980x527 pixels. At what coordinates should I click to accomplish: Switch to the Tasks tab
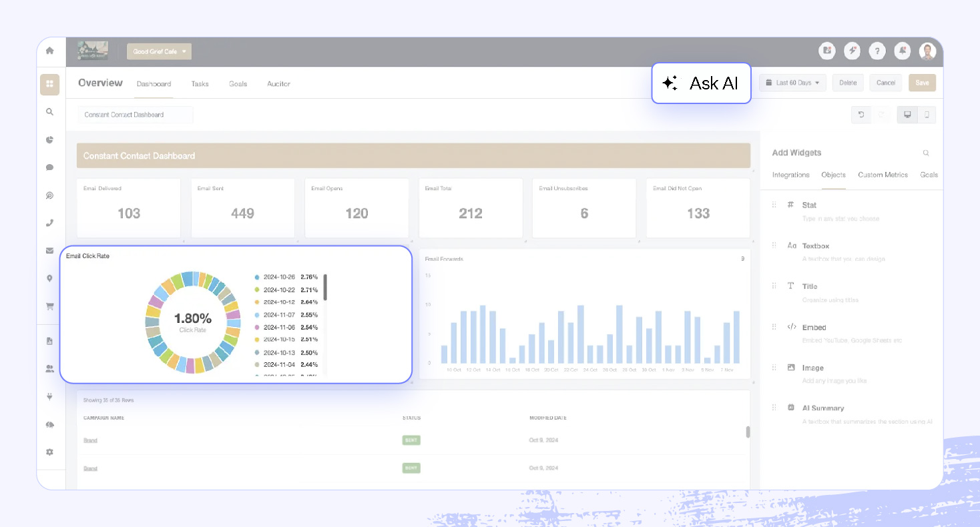click(x=200, y=84)
